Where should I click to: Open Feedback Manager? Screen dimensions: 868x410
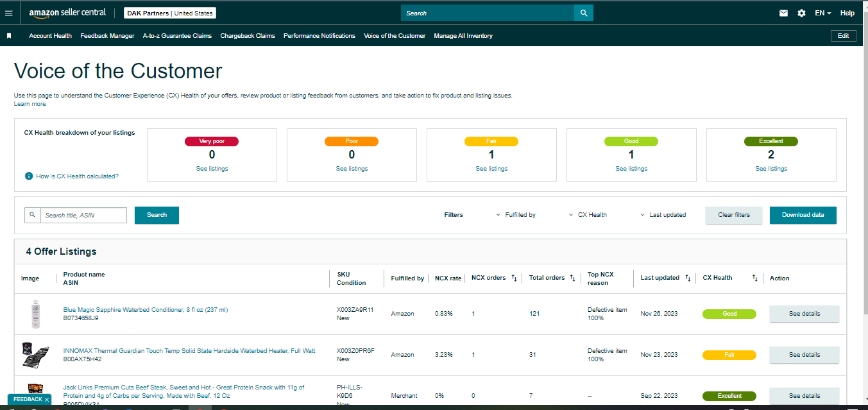coord(107,36)
